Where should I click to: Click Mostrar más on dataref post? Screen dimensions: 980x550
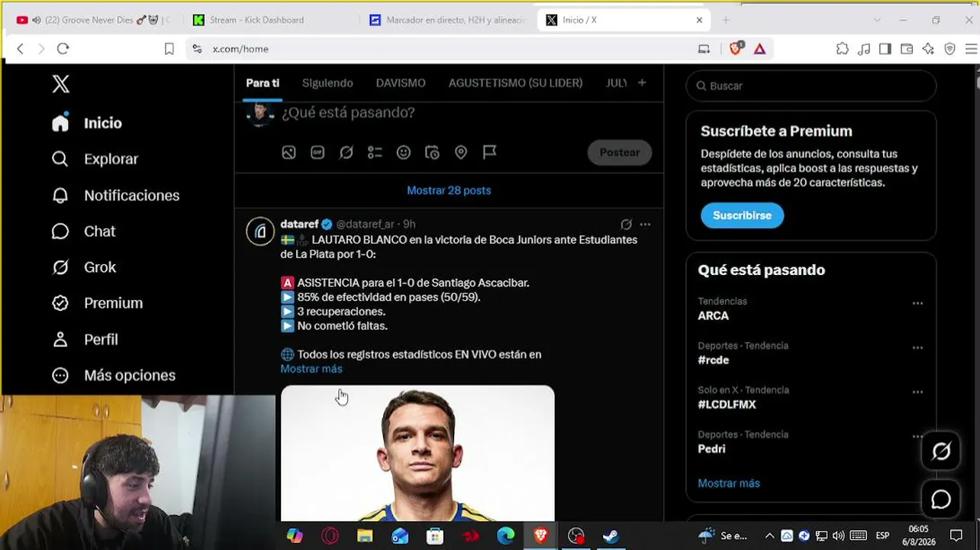[311, 369]
